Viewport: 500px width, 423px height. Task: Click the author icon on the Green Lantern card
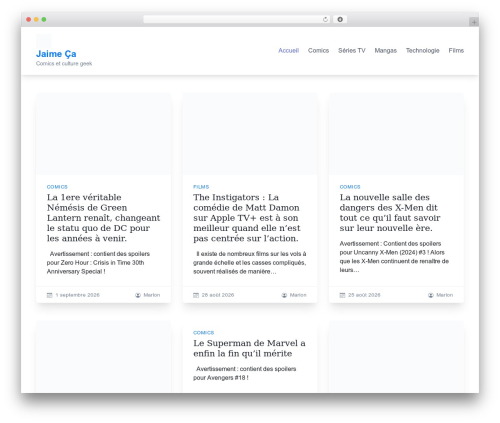(138, 295)
